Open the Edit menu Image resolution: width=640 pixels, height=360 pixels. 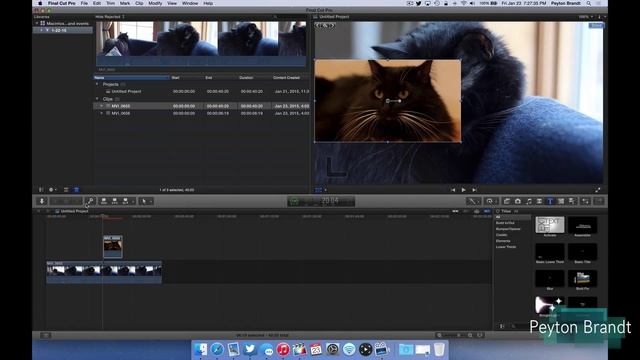click(97, 3)
